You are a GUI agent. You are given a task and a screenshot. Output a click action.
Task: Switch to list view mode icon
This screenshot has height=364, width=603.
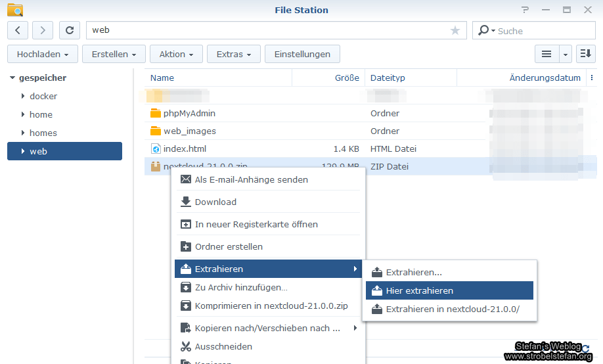547,54
